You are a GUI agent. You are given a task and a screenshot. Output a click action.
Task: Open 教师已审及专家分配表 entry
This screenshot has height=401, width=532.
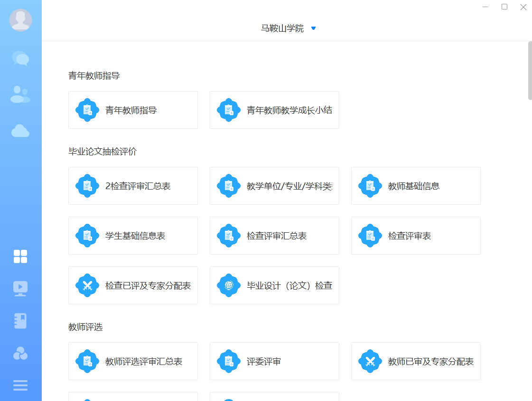(416, 361)
